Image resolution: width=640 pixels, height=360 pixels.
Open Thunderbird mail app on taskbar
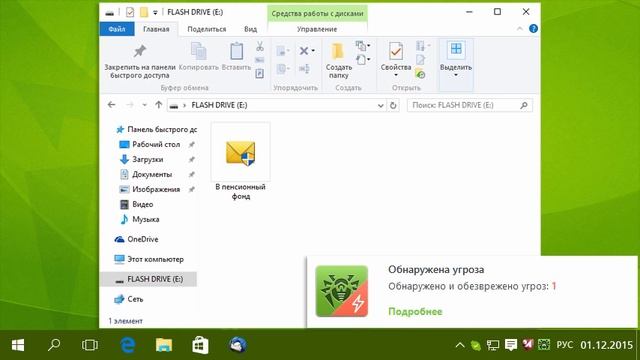(238, 345)
